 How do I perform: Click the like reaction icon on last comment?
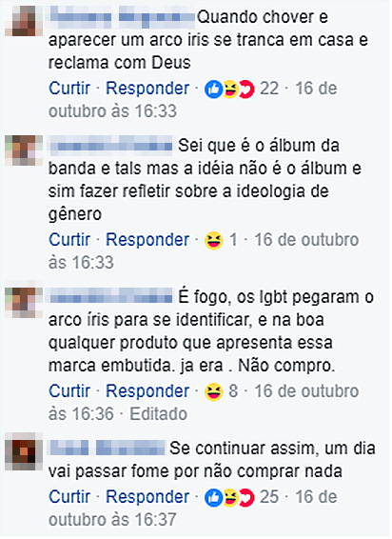[x=213, y=498]
